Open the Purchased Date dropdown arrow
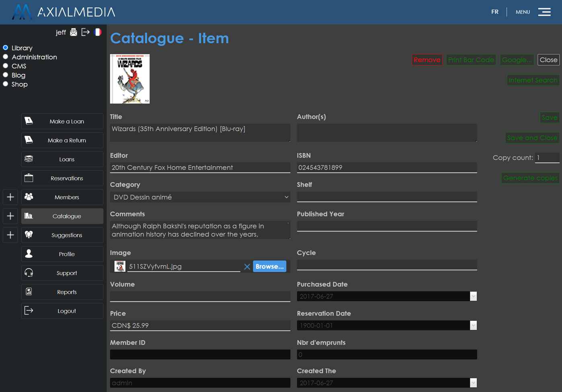The height and width of the screenshot is (392, 562). [473, 296]
